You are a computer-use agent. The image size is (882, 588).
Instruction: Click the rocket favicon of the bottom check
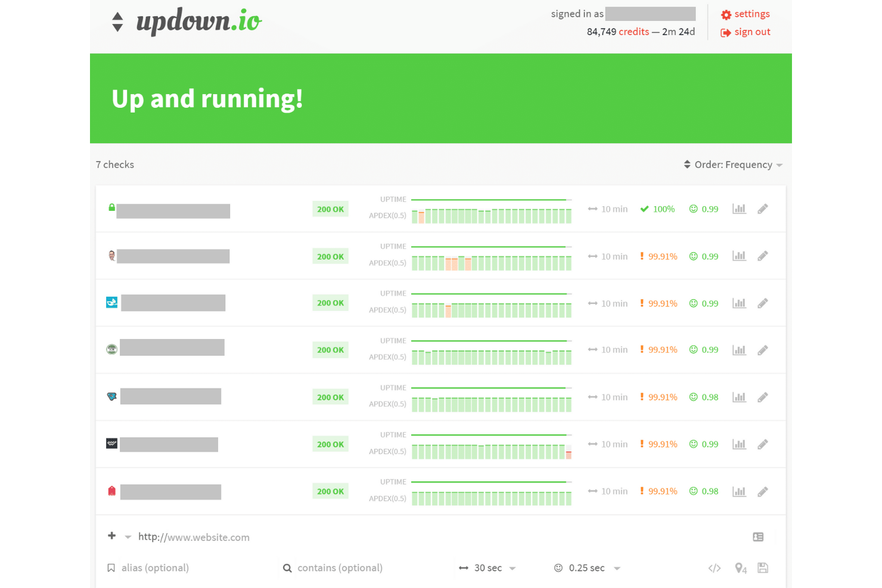pyautogui.click(x=111, y=490)
